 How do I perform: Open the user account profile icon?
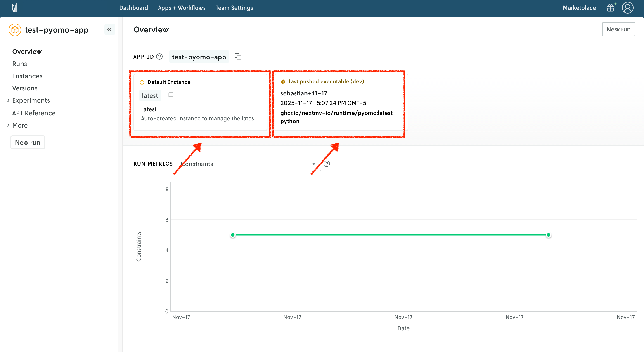point(627,8)
